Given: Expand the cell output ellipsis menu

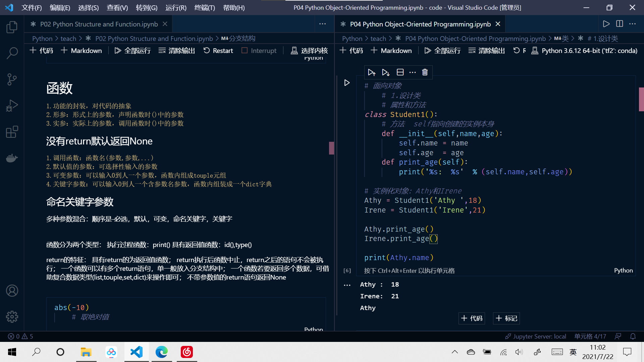Looking at the screenshot, I should point(347,285).
